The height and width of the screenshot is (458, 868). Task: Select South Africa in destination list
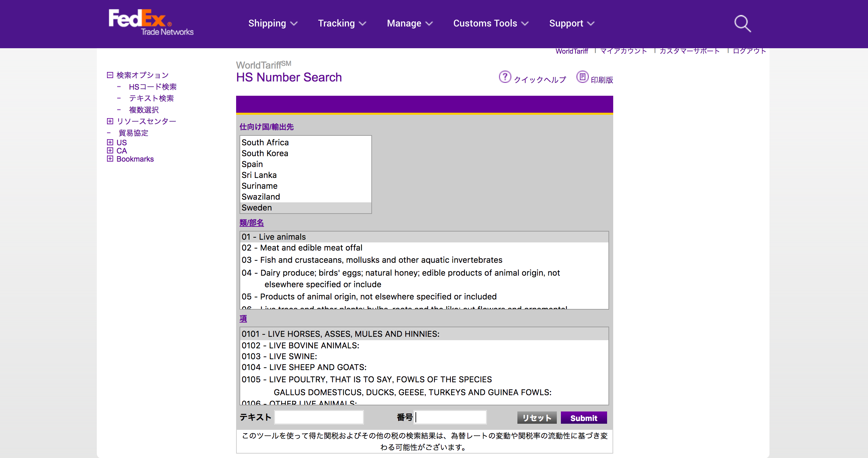point(305,143)
